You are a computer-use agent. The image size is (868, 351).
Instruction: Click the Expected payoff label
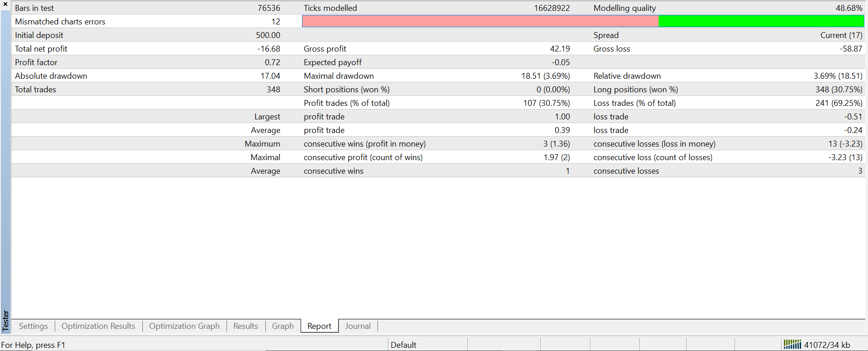[333, 62]
